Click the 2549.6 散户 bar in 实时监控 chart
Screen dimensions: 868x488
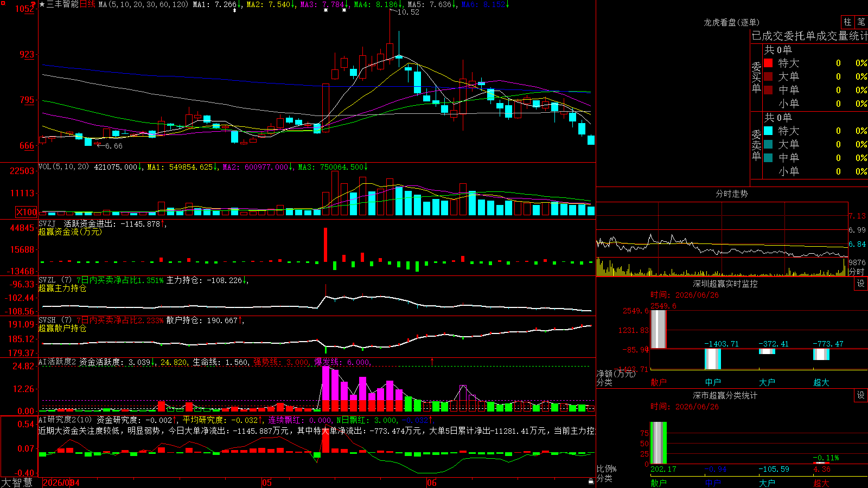(659, 329)
